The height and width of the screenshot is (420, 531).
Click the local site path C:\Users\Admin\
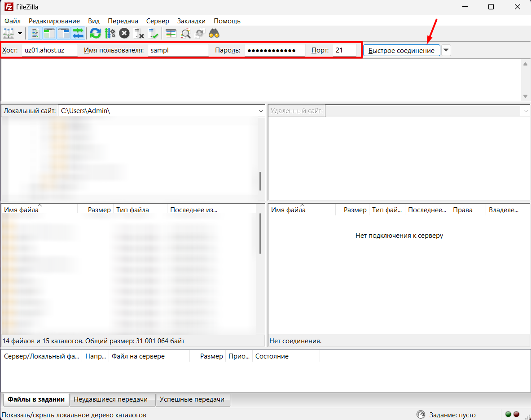click(85, 111)
